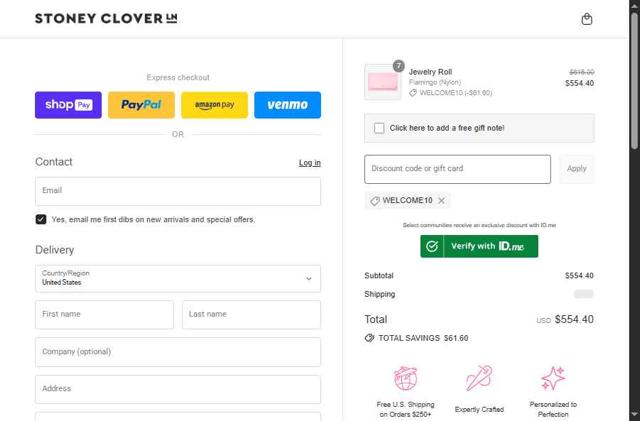The image size is (640, 421).
Task: Click the Personalized to Perfection sparkle icon
Action: [x=553, y=378]
